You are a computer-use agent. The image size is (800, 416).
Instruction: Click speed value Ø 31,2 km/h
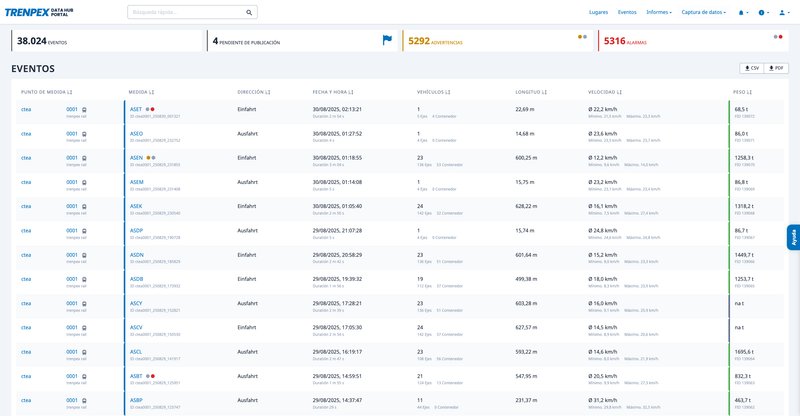(x=603, y=400)
